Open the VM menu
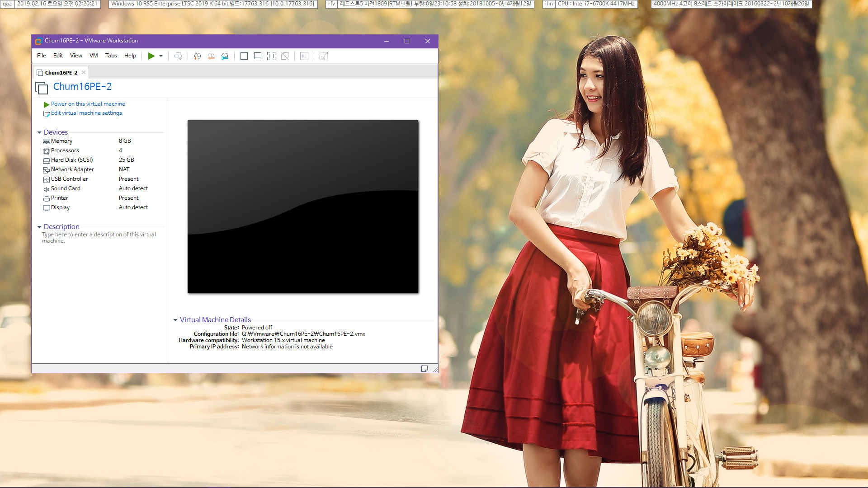The height and width of the screenshot is (488, 868). point(94,56)
